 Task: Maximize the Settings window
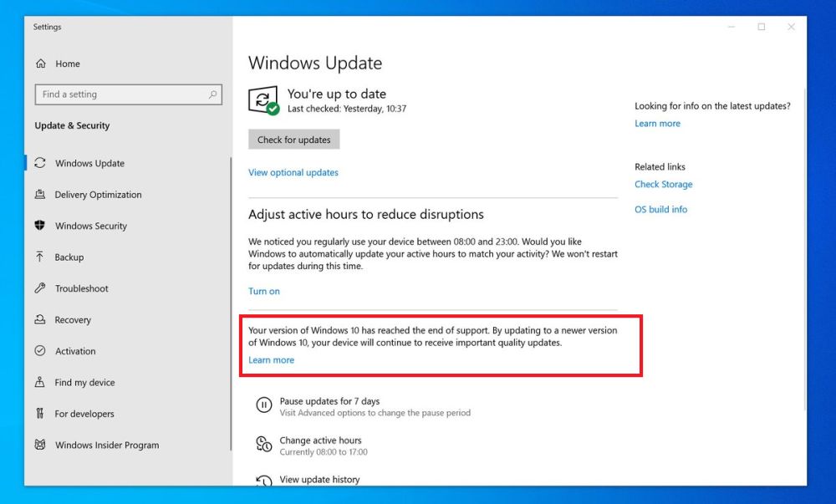click(762, 27)
